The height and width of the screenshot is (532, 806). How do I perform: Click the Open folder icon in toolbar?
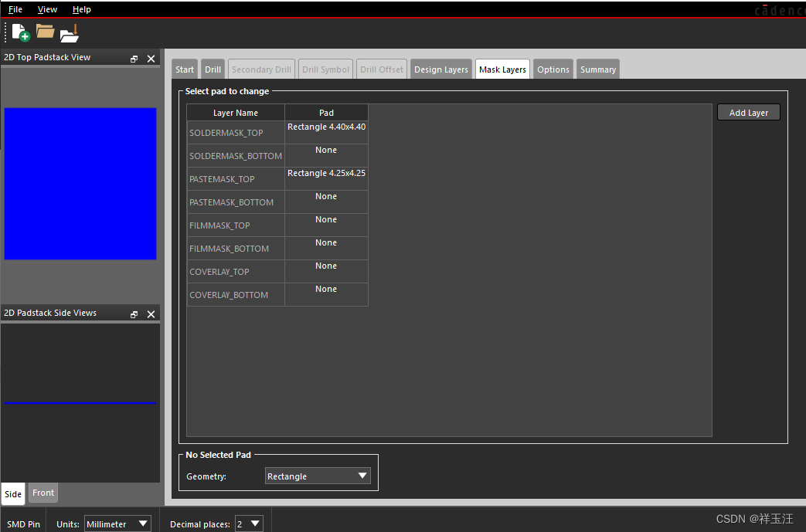coord(46,32)
